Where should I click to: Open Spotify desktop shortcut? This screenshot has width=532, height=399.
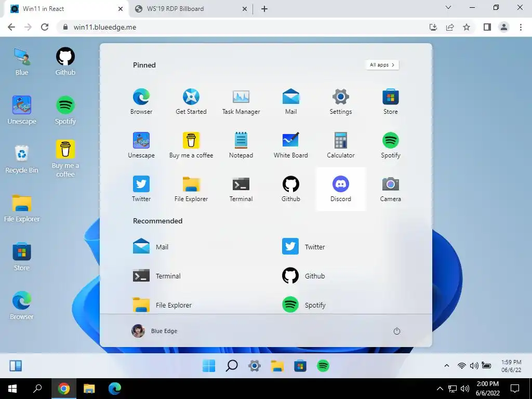(65, 110)
